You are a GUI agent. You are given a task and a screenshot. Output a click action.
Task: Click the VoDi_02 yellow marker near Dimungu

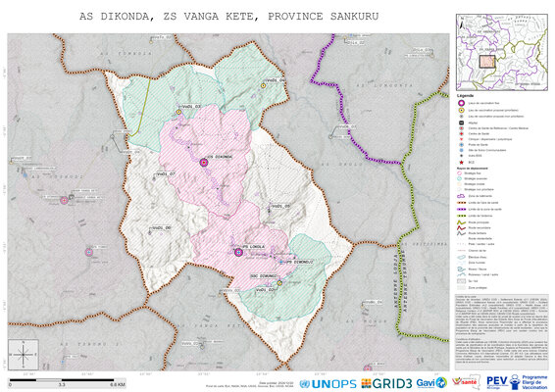pos(279,283)
